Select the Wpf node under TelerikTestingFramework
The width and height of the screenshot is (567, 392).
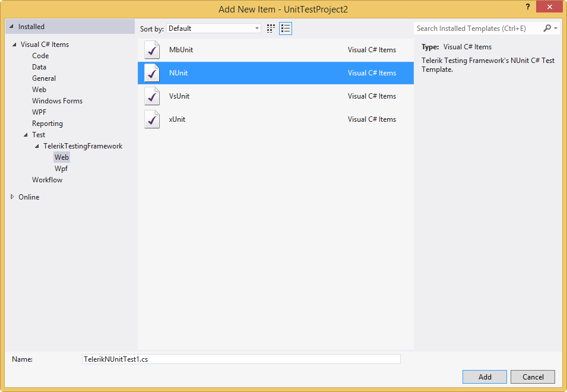(61, 169)
